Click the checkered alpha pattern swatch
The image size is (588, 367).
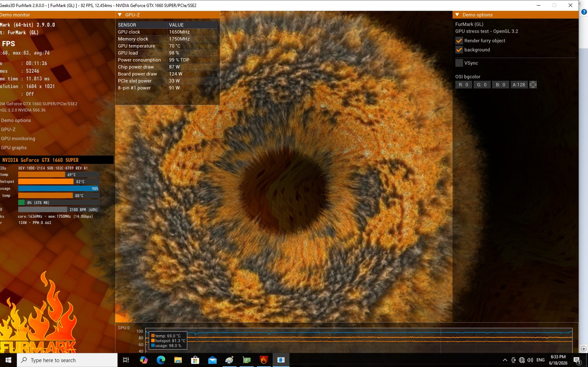tap(533, 85)
